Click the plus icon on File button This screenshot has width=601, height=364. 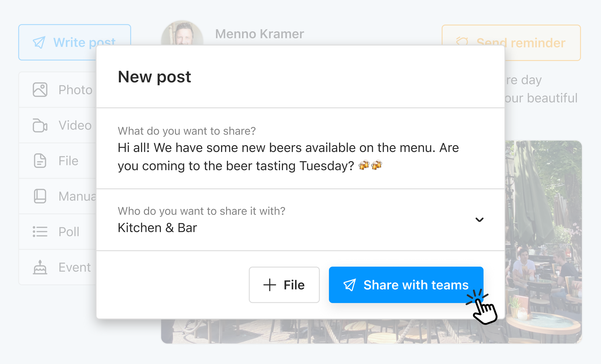coord(270,285)
